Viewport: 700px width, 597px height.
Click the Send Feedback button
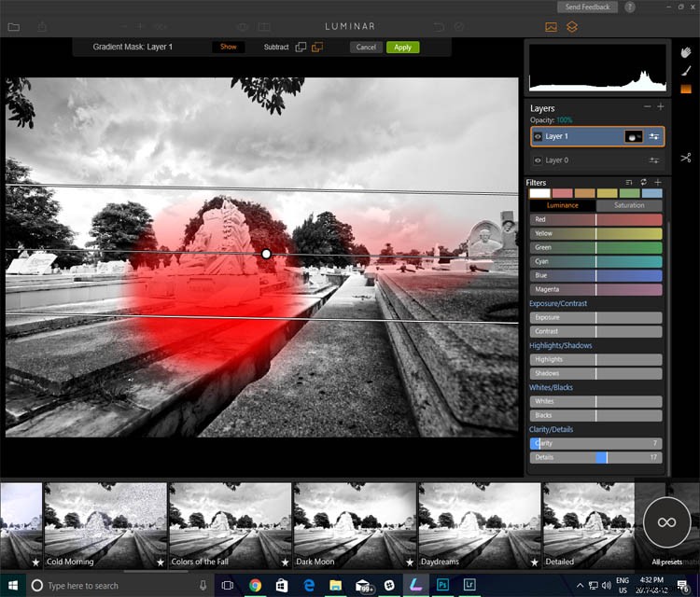coord(587,7)
